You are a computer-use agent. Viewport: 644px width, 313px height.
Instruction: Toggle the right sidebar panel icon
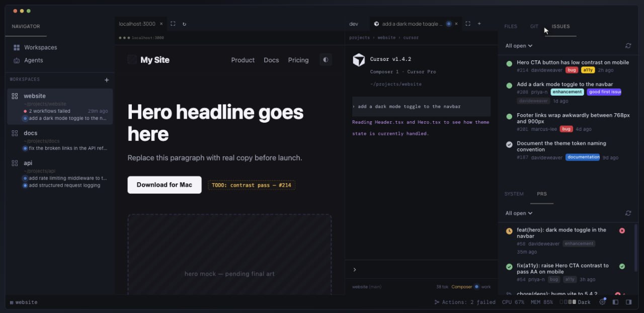[628, 302]
